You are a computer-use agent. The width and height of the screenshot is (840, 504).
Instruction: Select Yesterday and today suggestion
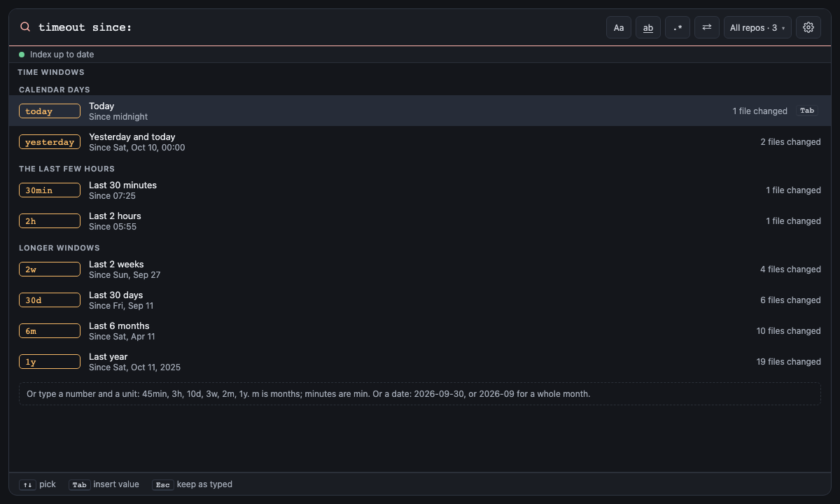pyautogui.click(x=420, y=141)
